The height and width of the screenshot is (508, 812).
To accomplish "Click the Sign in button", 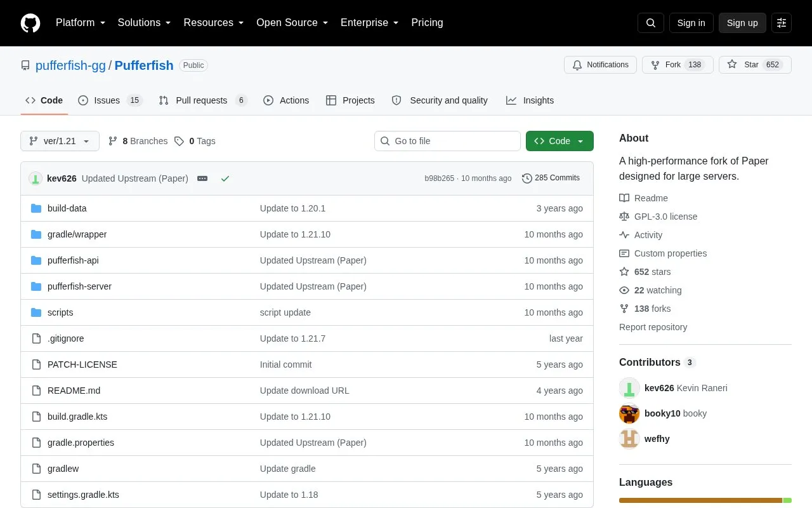I will [691, 23].
